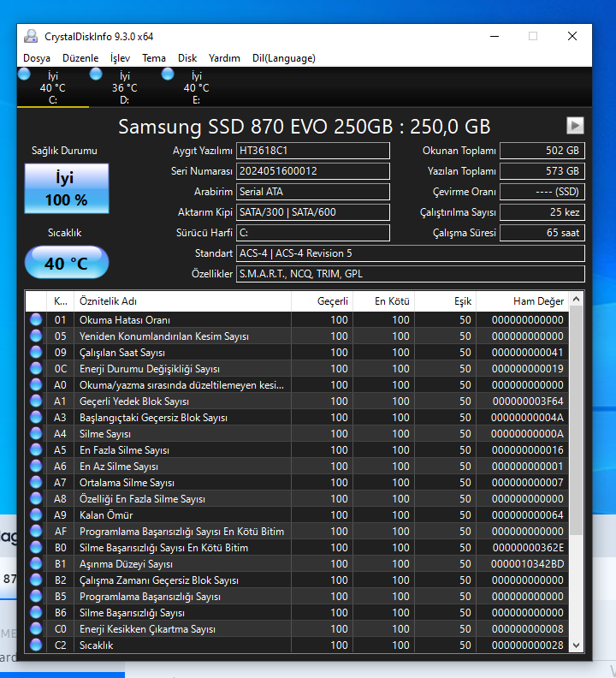Select the C: drive tab
The height and width of the screenshot is (678, 616).
pos(53,88)
